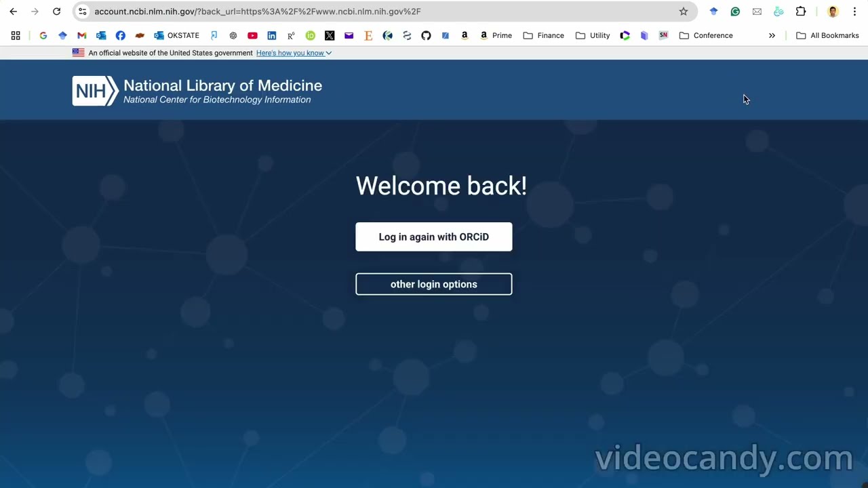
Task: Show hidden bookmarks via double-chevron
Action: tap(772, 35)
